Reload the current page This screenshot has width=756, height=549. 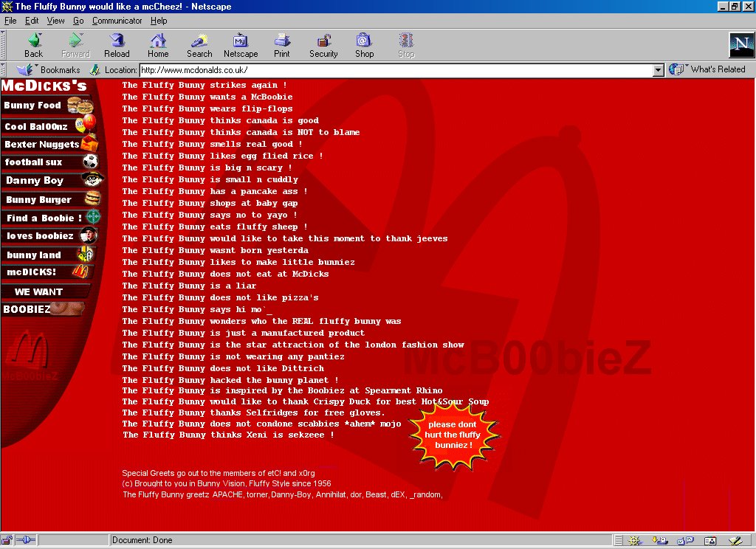click(117, 45)
